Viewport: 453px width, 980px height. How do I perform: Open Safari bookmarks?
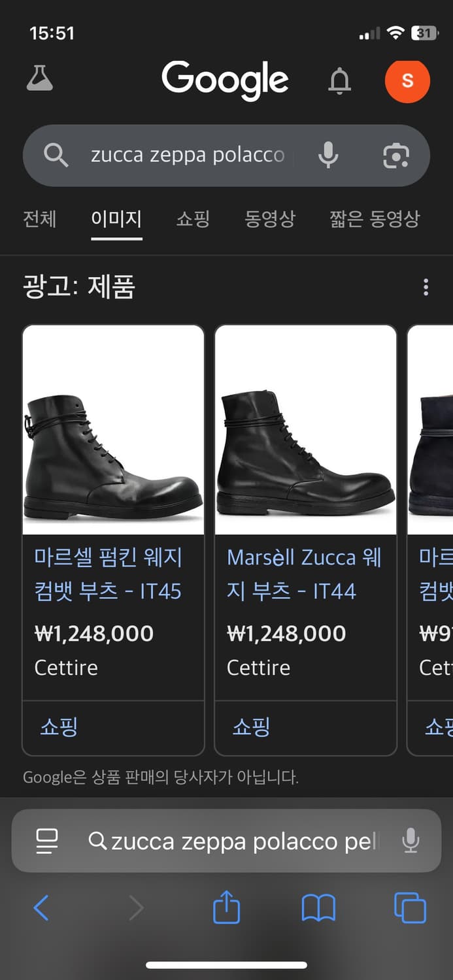318,907
